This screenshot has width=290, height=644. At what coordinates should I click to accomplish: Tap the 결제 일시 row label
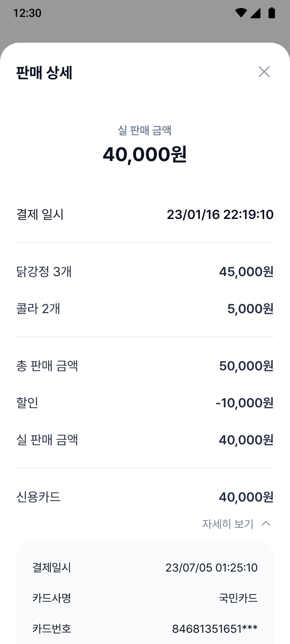(x=40, y=215)
